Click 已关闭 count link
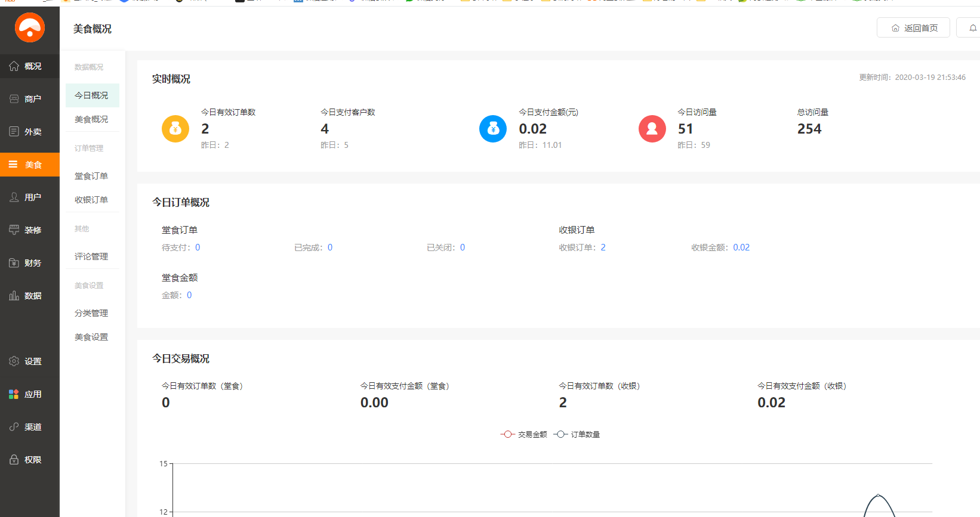The image size is (980, 517). tap(463, 247)
